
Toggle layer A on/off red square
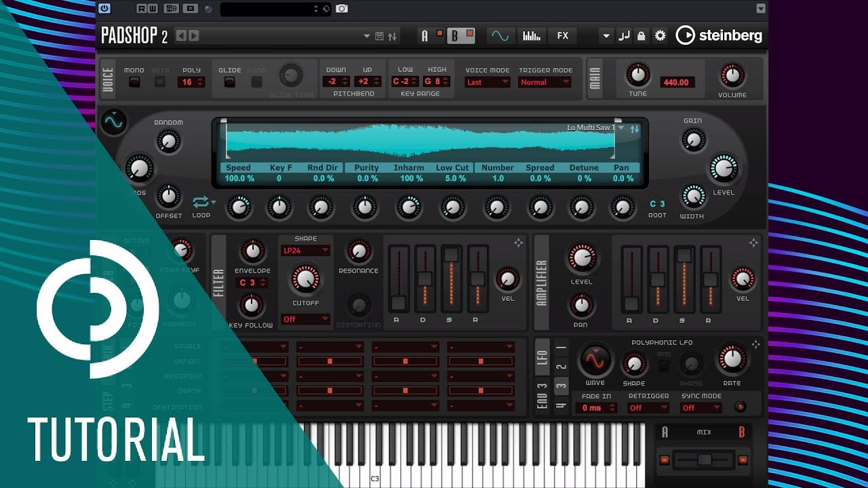point(439,33)
